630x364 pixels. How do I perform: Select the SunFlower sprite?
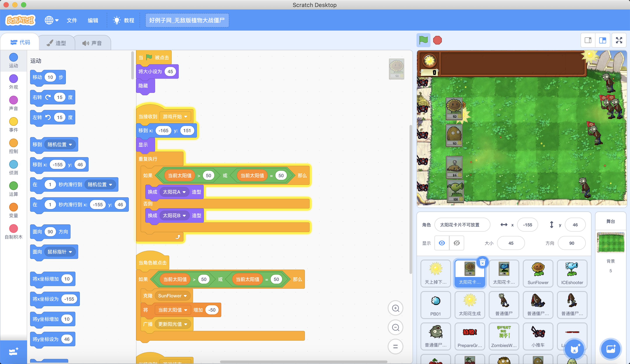(x=538, y=273)
